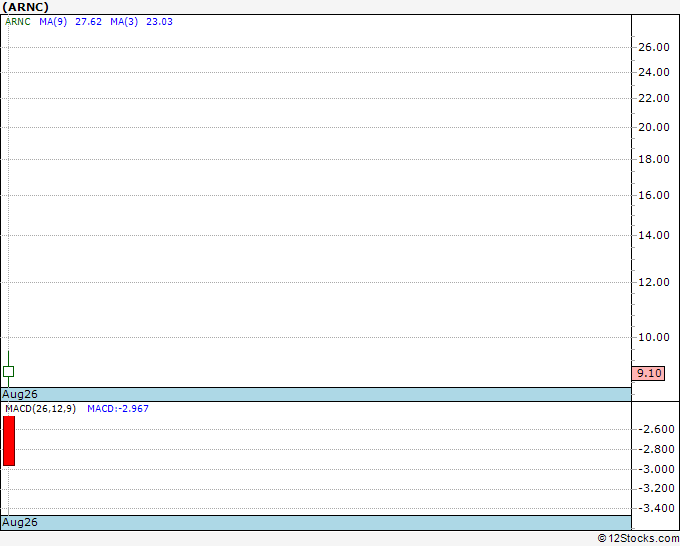Select the ARNC legend label
680x546 pixels.
click(x=18, y=22)
